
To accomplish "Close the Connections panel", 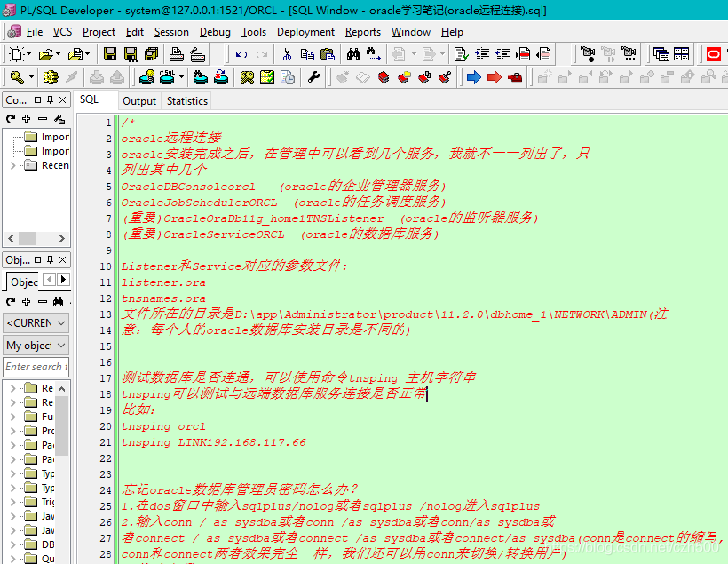I will point(63,99).
